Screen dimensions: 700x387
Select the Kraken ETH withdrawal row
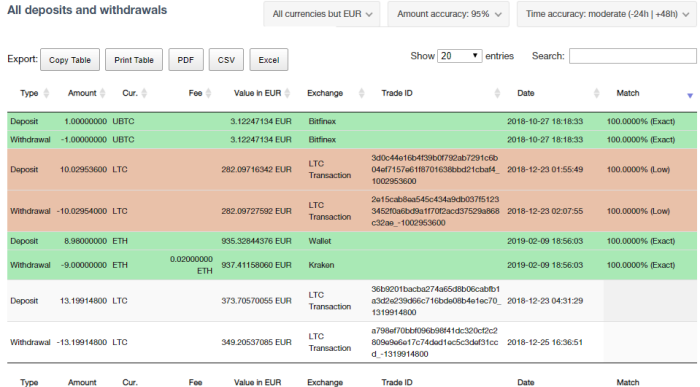pos(352,265)
